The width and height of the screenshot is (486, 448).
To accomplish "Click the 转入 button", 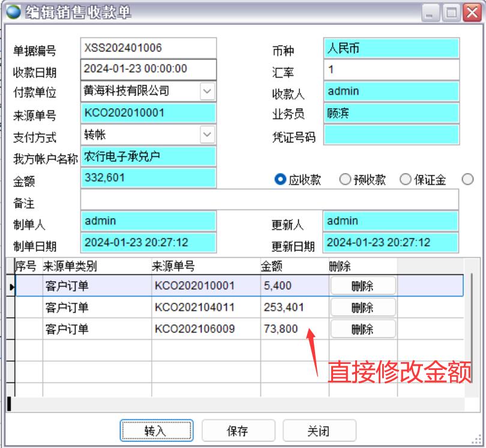I will 156,431.
